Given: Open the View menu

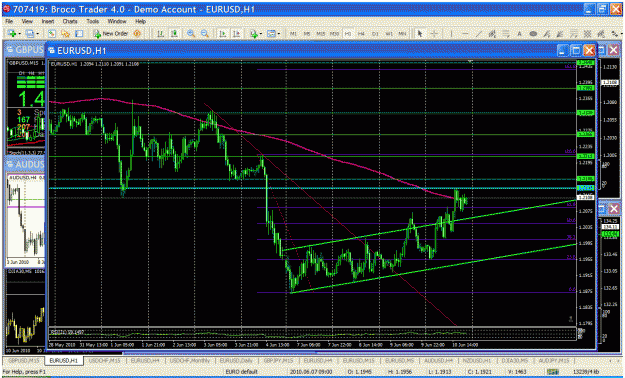Looking at the screenshot, I should [x=27, y=21].
